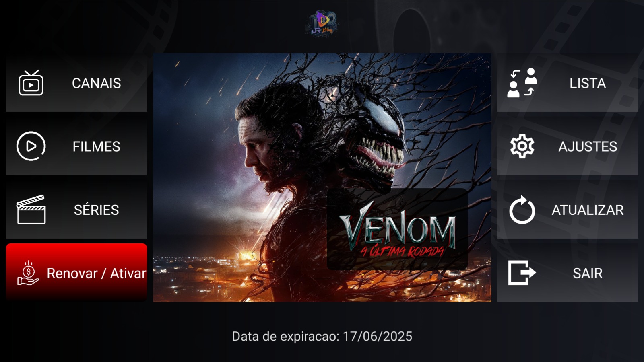Click the JR Play logo at top

(x=322, y=24)
